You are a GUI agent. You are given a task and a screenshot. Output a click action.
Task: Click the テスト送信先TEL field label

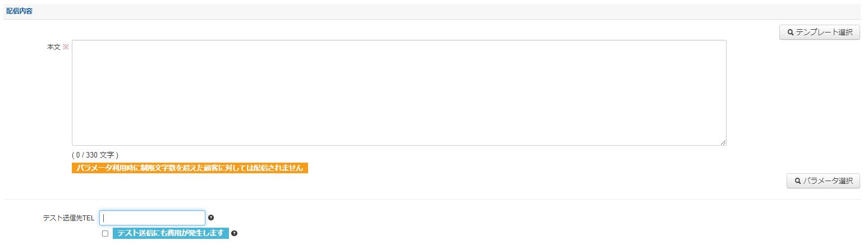click(x=68, y=218)
